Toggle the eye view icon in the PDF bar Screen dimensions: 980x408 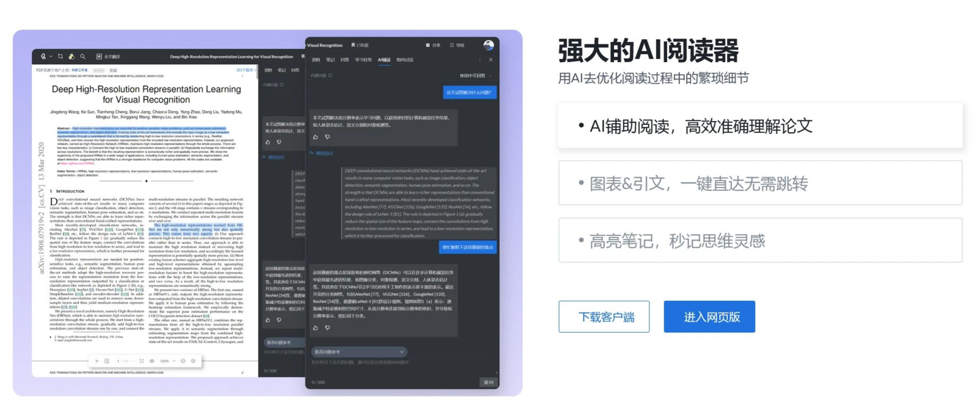(x=152, y=361)
